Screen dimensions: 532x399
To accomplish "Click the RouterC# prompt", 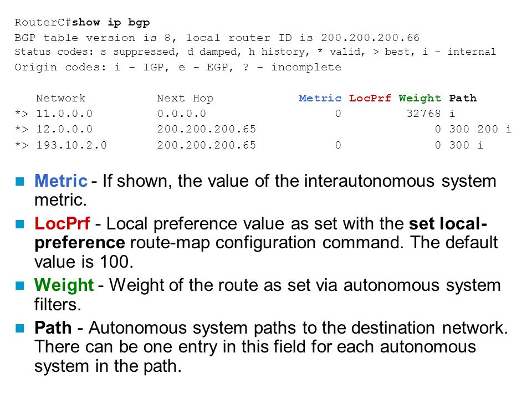I will point(43,23).
